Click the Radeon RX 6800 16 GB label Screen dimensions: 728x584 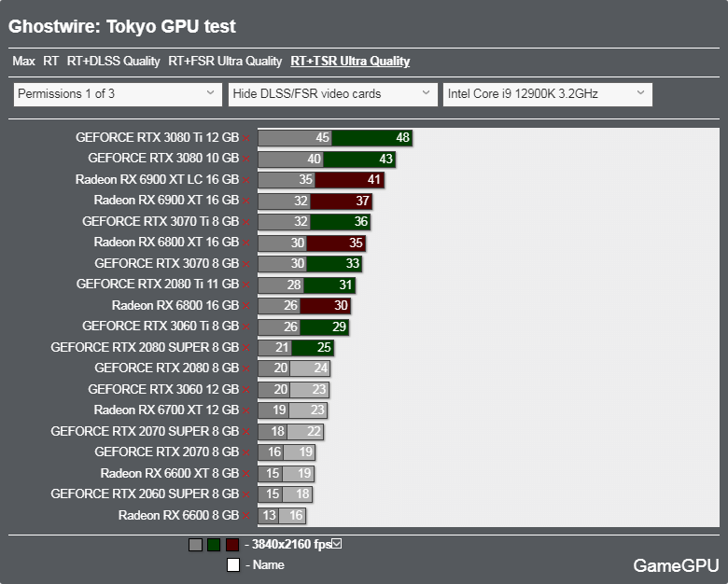point(175,305)
